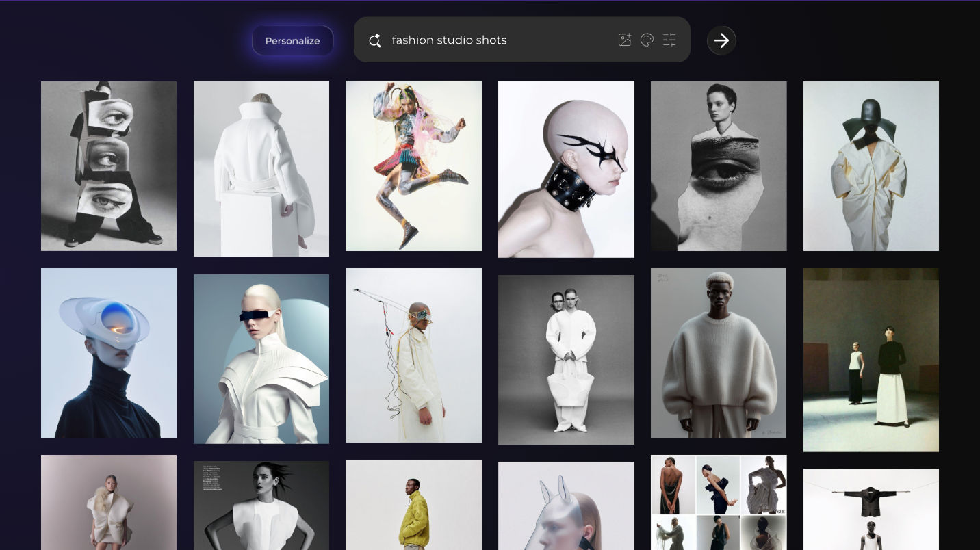Open the translucent blue disc hat image
980x550 pixels.
pyautogui.click(x=109, y=353)
